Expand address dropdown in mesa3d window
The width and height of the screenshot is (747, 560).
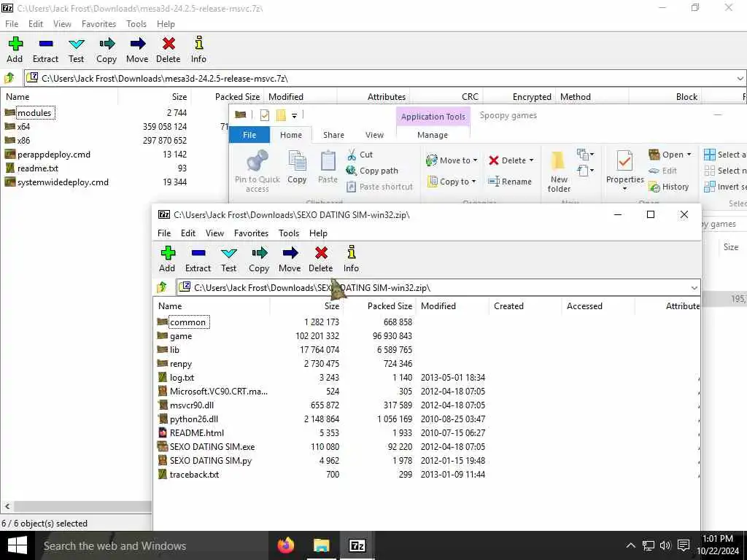tap(740, 79)
